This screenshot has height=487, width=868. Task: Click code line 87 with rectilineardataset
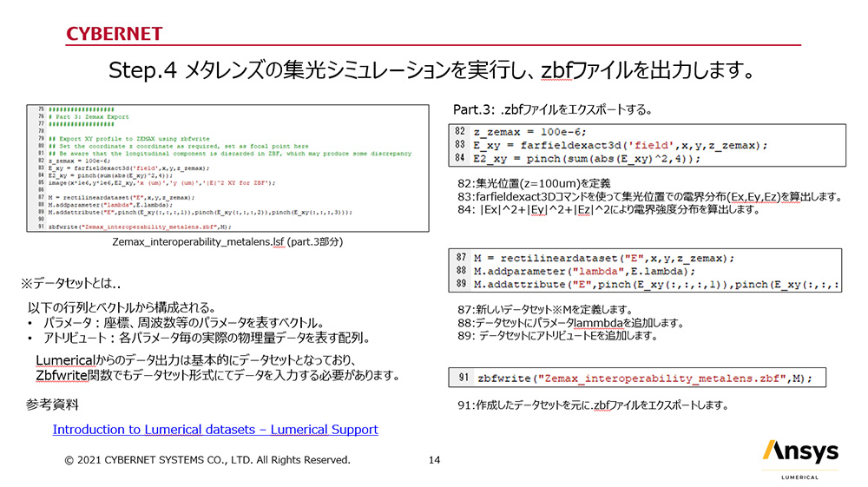tap(603, 258)
